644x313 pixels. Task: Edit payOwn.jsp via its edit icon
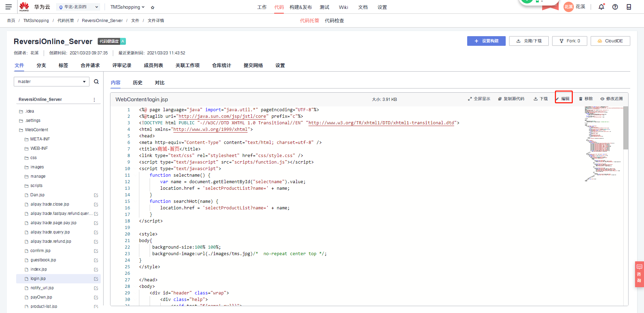tap(96, 298)
